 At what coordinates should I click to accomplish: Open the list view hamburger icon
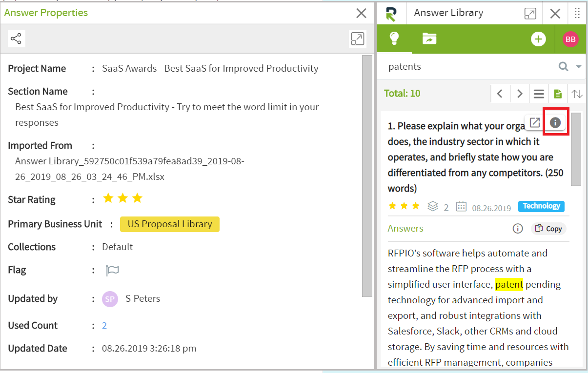539,94
